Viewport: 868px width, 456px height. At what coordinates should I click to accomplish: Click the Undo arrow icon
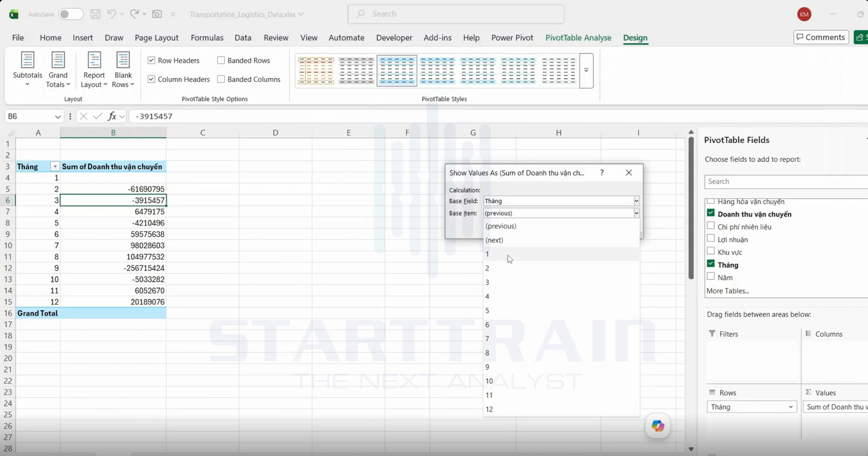pyautogui.click(x=111, y=14)
